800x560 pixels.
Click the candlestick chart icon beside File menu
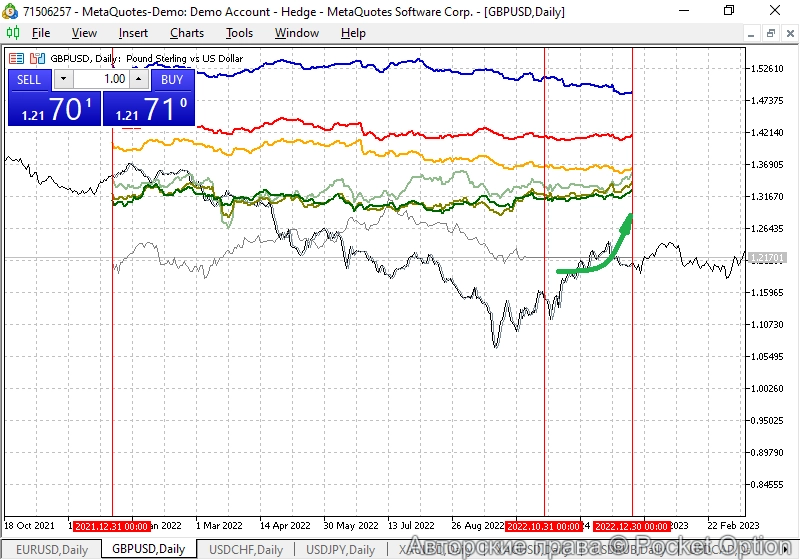click(12, 33)
